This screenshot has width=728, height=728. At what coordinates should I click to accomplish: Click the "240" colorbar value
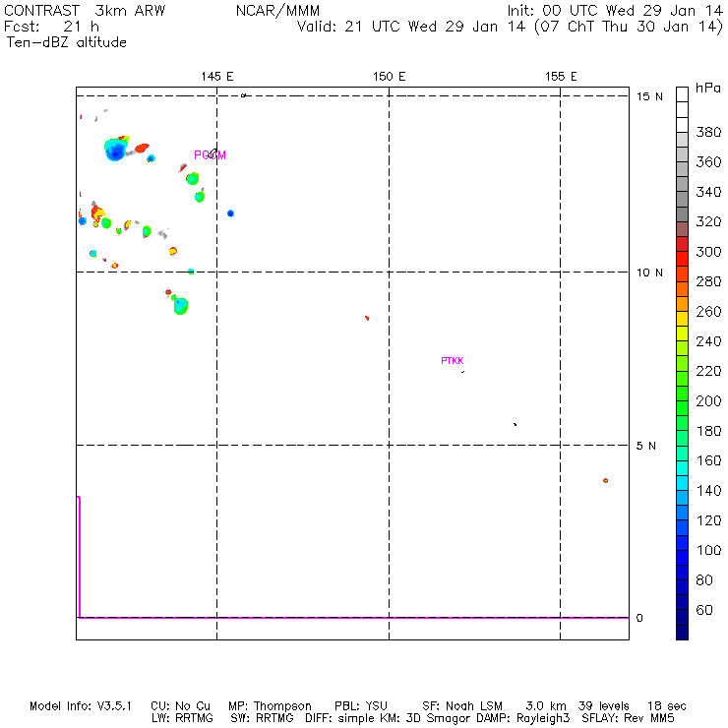(708, 341)
